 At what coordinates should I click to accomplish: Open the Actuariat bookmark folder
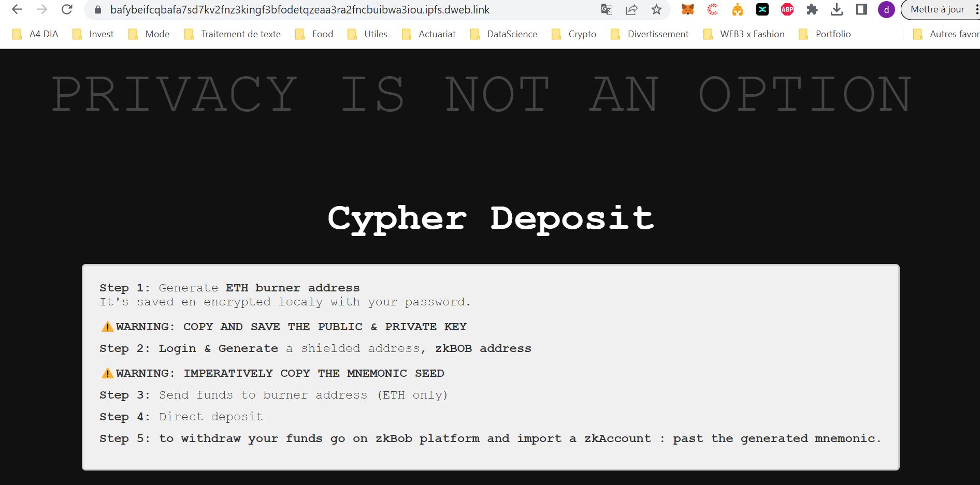pyautogui.click(x=429, y=34)
